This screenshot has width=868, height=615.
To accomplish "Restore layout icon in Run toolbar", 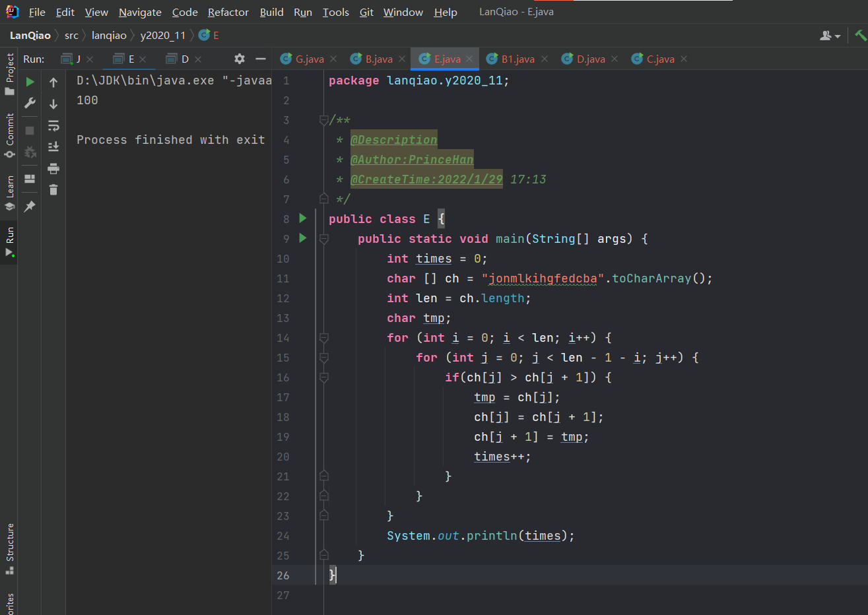I will pyautogui.click(x=30, y=179).
